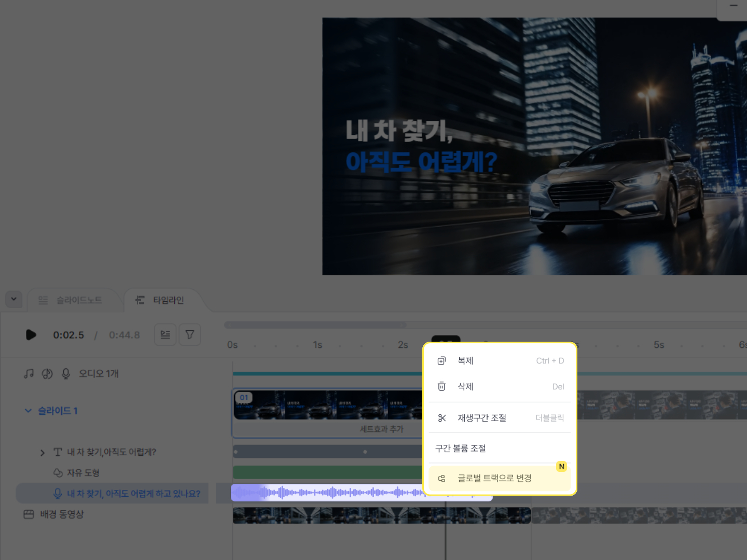The width and height of the screenshot is (747, 560).
Task: Click the microphone icon next to 오디오 1개
Action: 66,374
